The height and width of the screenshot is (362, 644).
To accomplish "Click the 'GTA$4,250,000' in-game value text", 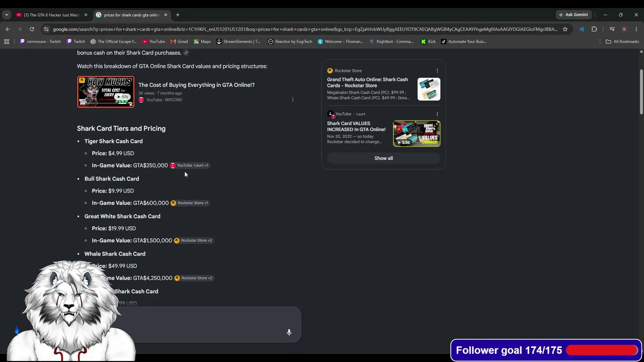I will (x=152, y=278).
